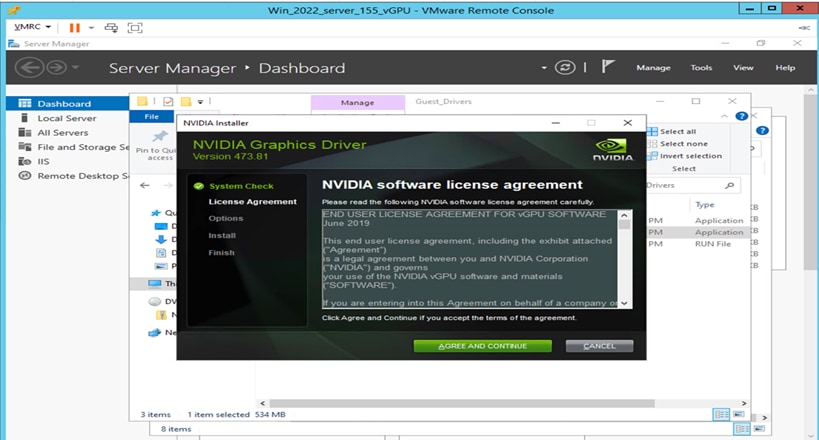
Task: Open the Help menu
Action: [x=785, y=68]
